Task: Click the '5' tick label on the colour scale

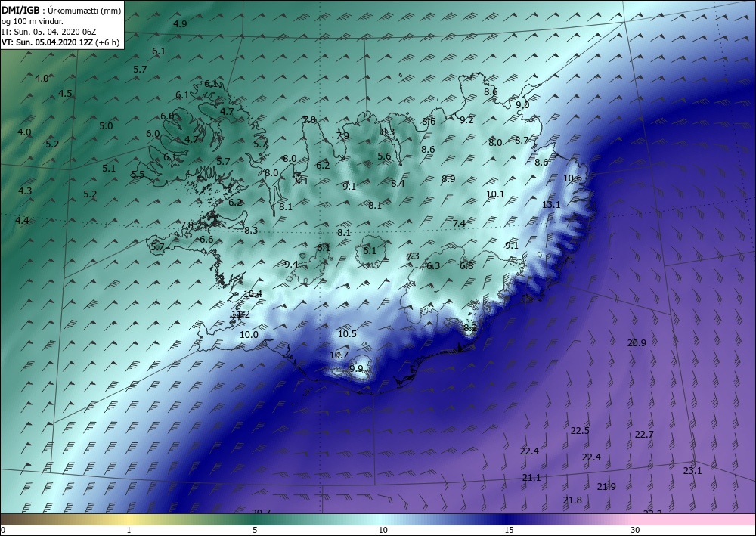Action: [255, 530]
